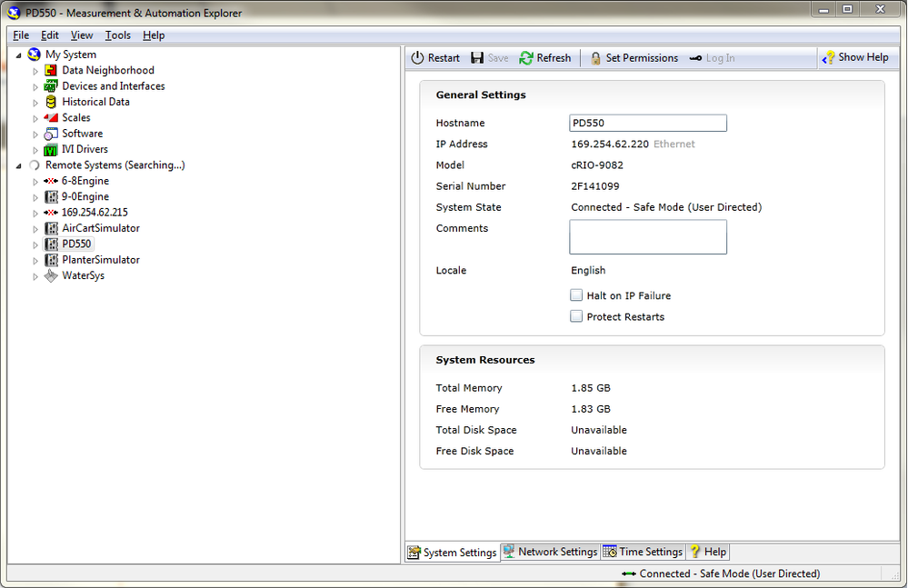Screen dimensions: 908x588
Task: Click the Historical Data icon
Action: 51,101
